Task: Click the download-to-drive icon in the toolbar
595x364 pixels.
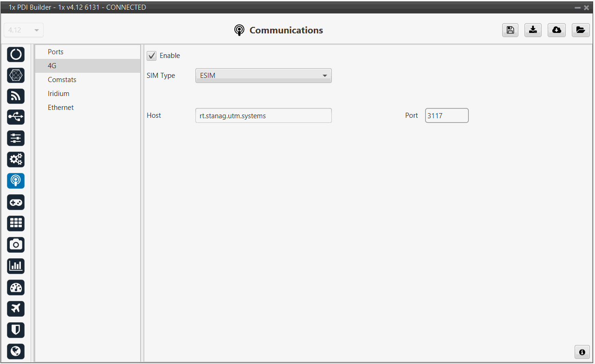Action: pyautogui.click(x=533, y=30)
